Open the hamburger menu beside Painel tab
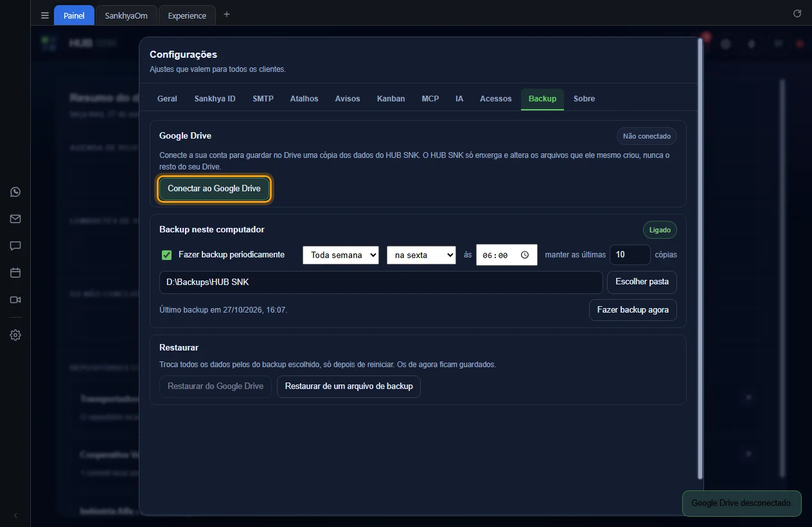This screenshot has width=812, height=527. click(x=44, y=15)
